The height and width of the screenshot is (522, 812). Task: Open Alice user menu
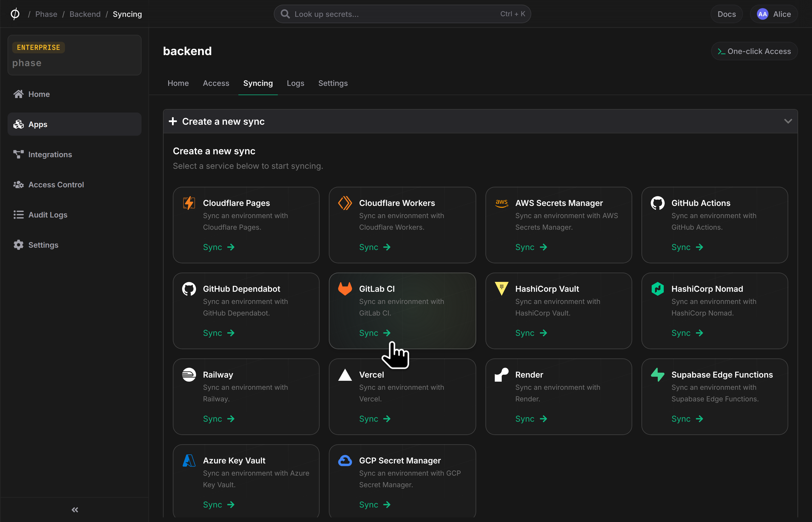774,14
